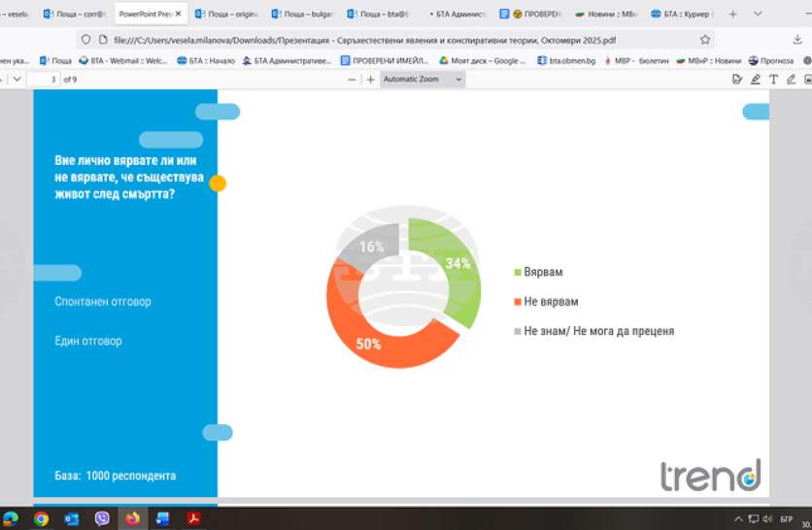Click the address bar with the PDF path
The height and width of the screenshot is (530, 812).
pyautogui.click(x=389, y=40)
